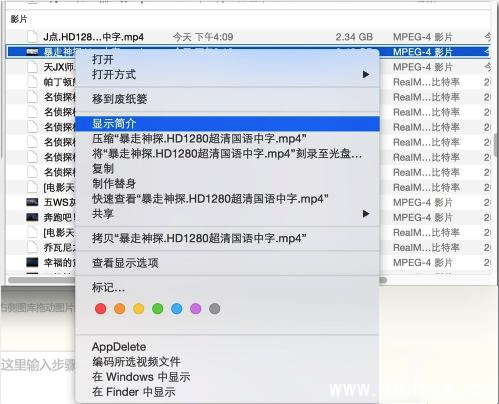Viewport: 499px width, 404px height.
Task: Click the video thumbnail of 五WS row
Action: click(x=32, y=202)
